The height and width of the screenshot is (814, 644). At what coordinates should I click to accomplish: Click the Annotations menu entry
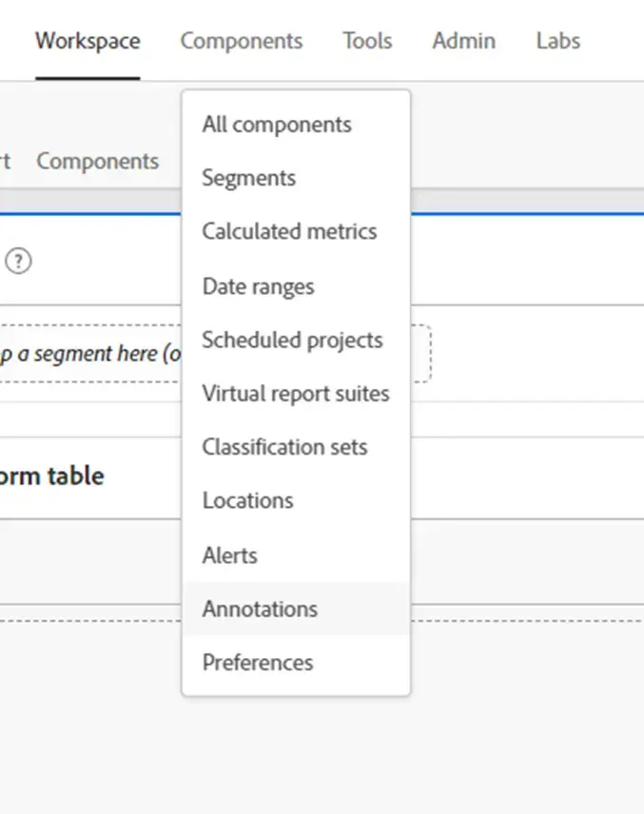pos(260,609)
